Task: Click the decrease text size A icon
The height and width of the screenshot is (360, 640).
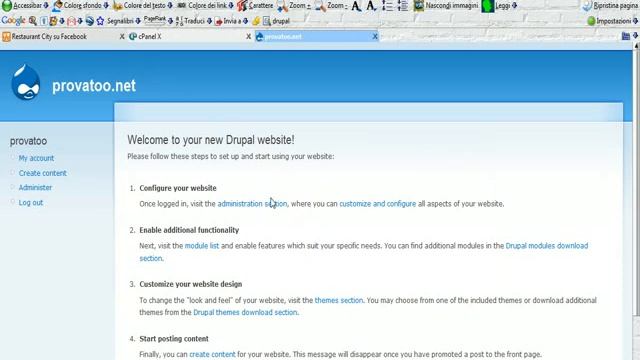Action: click(x=371, y=6)
